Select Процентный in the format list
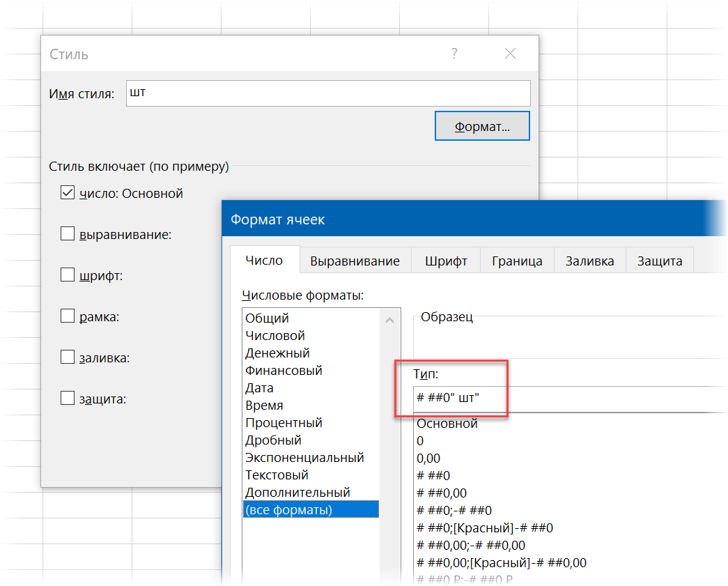 point(311,422)
